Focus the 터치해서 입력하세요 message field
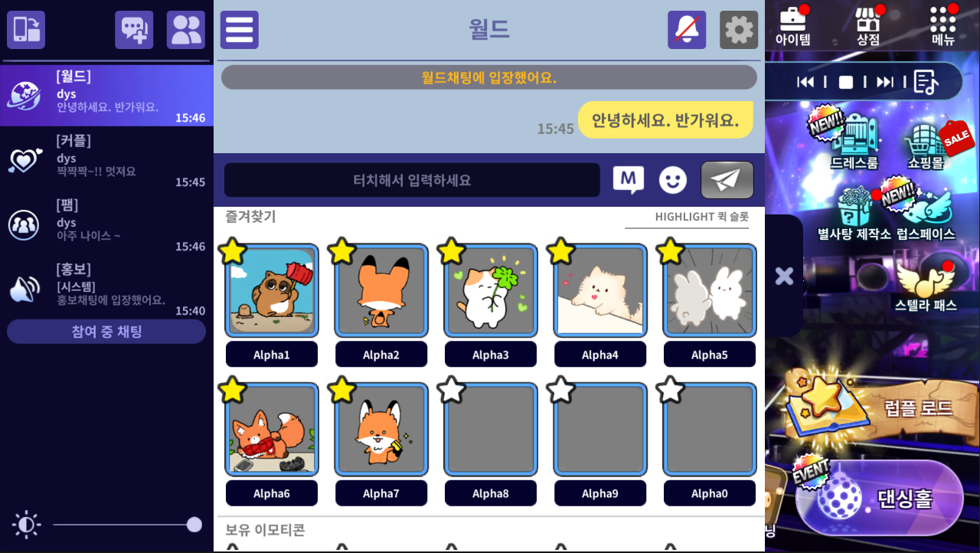Image resolution: width=980 pixels, height=553 pixels. [x=412, y=180]
